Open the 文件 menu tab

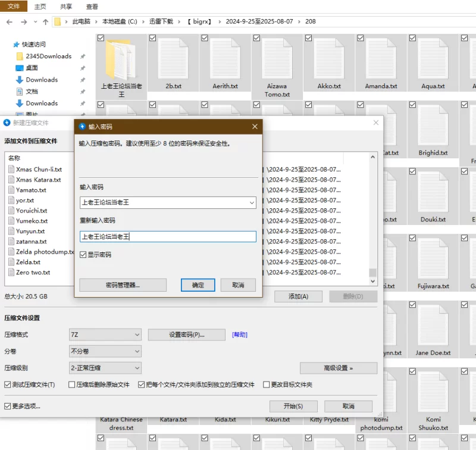[x=14, y=7]
